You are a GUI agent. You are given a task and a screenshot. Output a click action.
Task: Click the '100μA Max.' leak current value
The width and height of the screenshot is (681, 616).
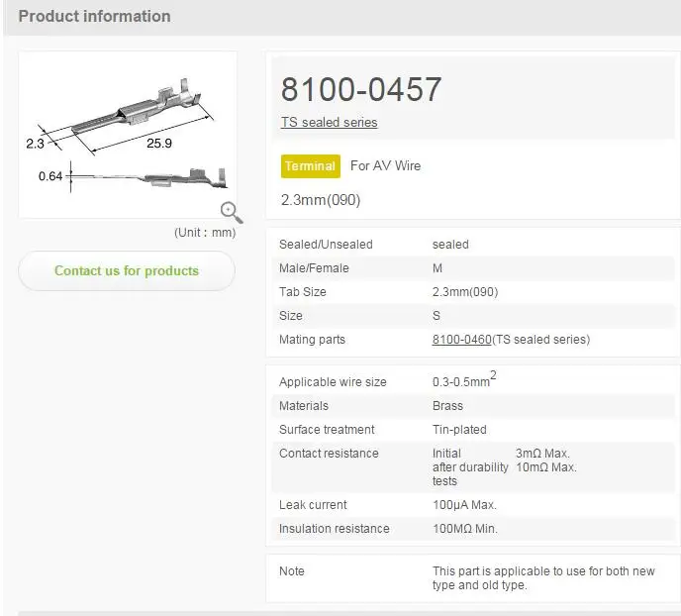tap(464, 505)
